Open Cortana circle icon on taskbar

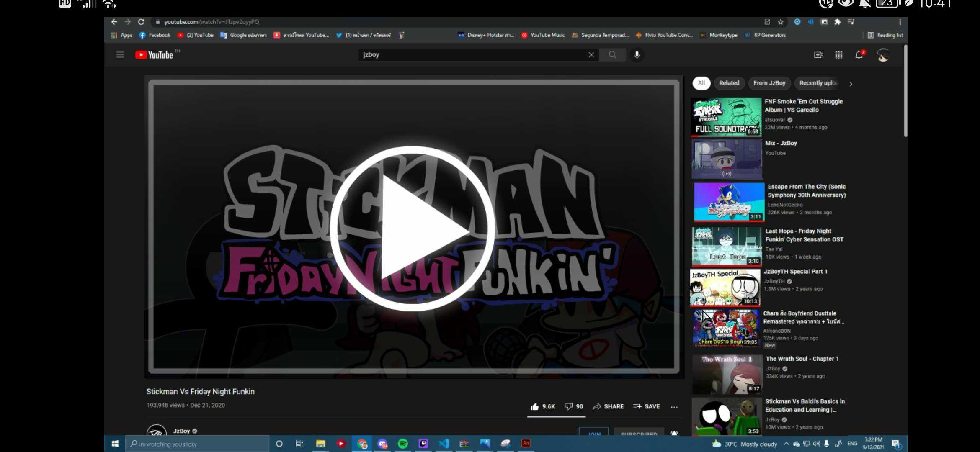click(279, 444)
